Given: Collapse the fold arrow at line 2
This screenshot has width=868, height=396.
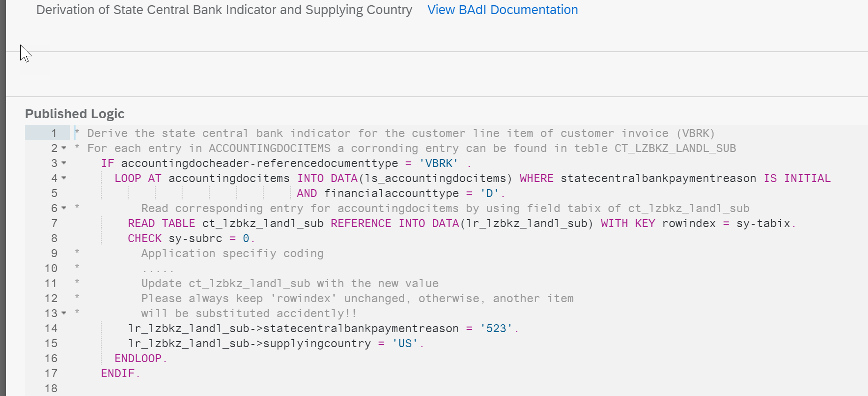Looking at the screenshot, I should (64, 148).
